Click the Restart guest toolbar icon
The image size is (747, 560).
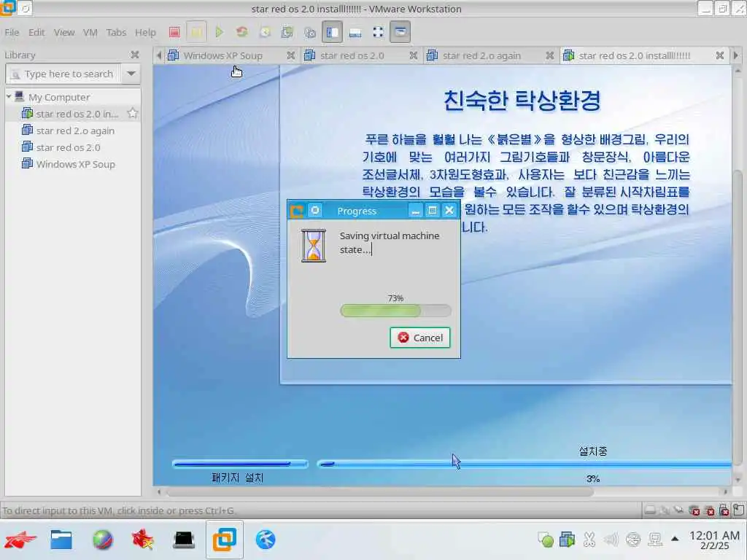click(242, 32)
